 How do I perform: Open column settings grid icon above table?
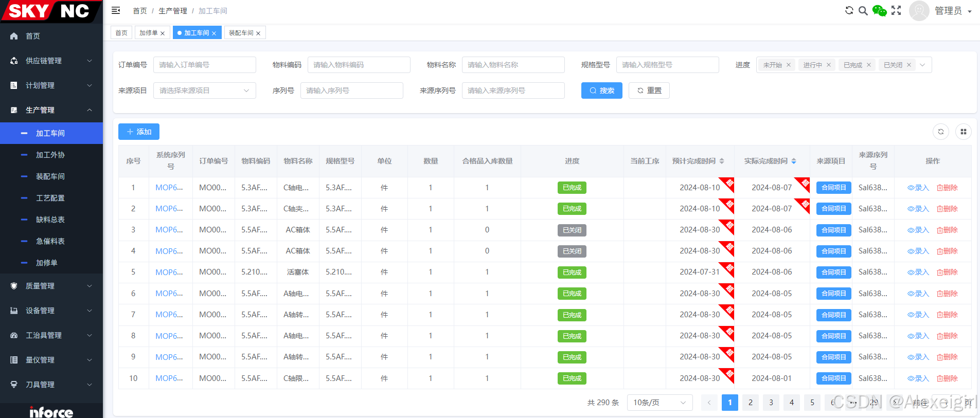coord(964,132)
